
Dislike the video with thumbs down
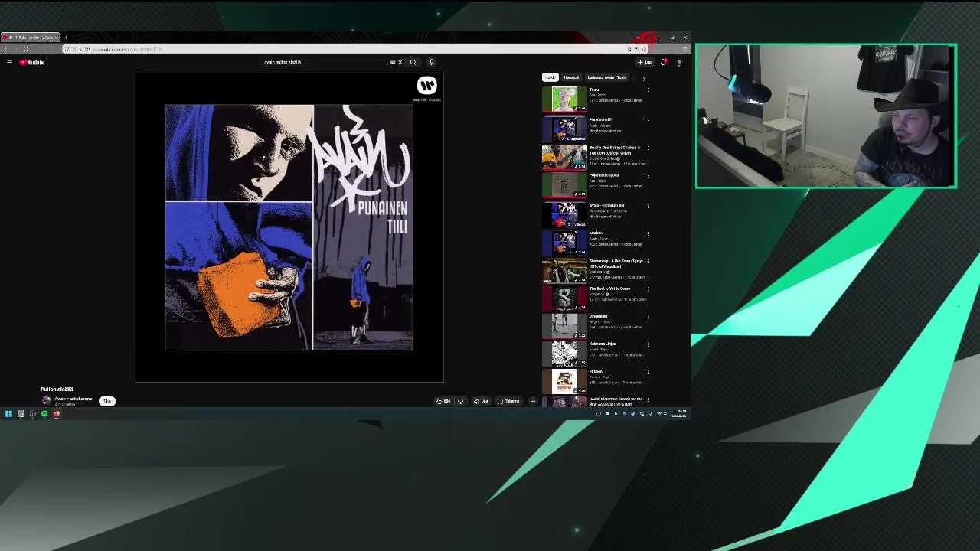pos(460,401)
